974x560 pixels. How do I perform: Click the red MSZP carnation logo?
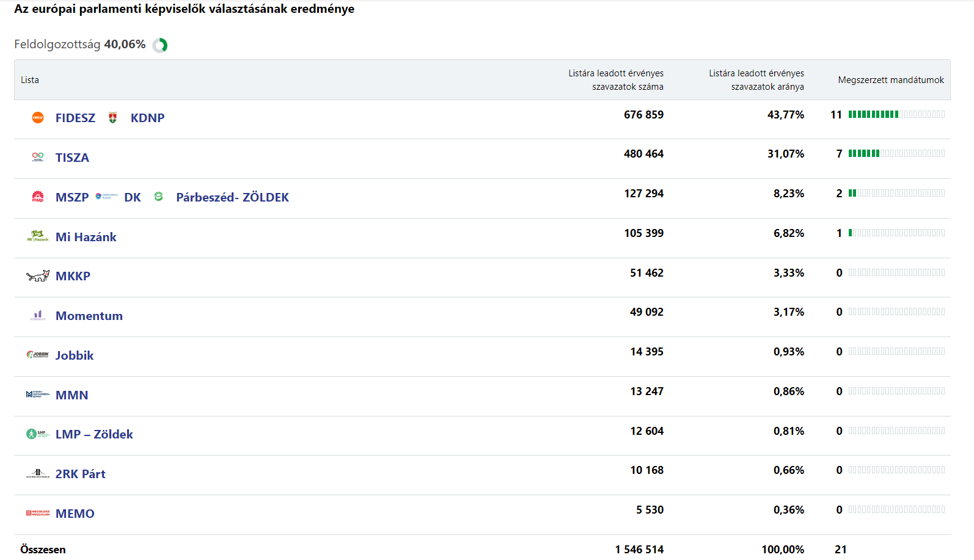point(38,197)
